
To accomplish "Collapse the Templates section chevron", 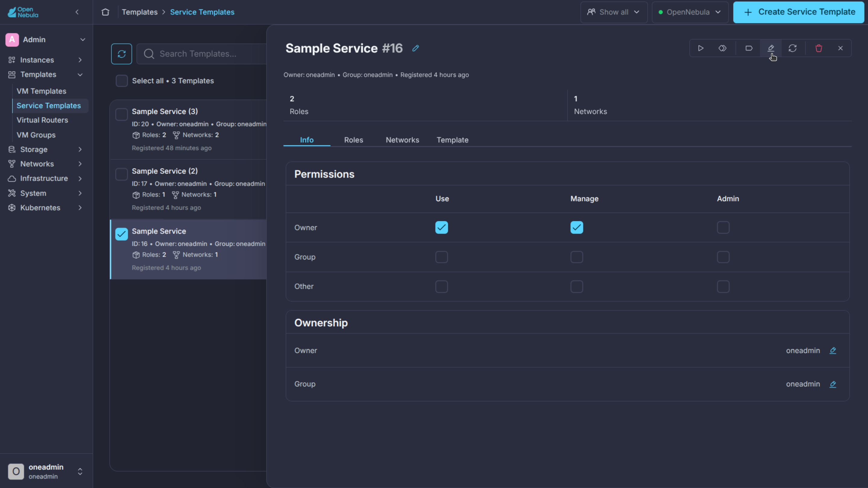I will click(x=80, y=75).
